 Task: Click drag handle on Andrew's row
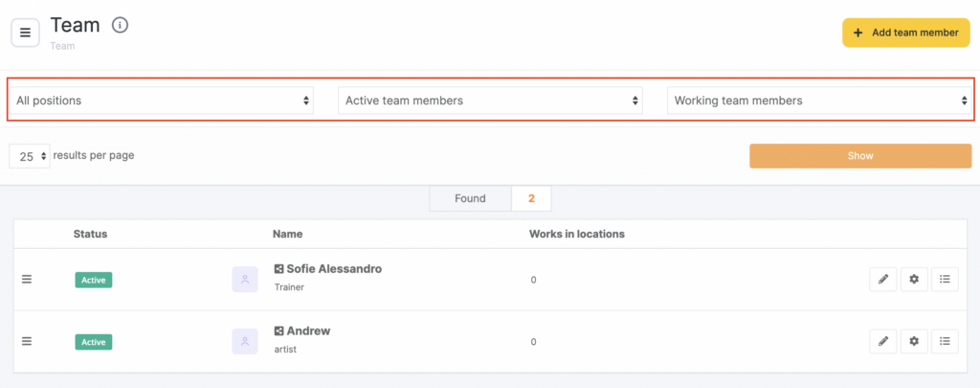click(x=27, y=341)
